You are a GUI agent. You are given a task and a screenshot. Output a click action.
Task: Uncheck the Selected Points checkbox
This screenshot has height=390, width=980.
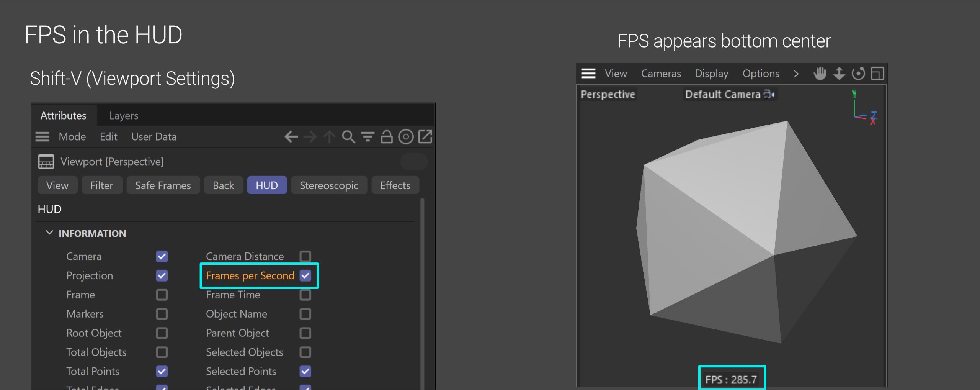(305, 371)
